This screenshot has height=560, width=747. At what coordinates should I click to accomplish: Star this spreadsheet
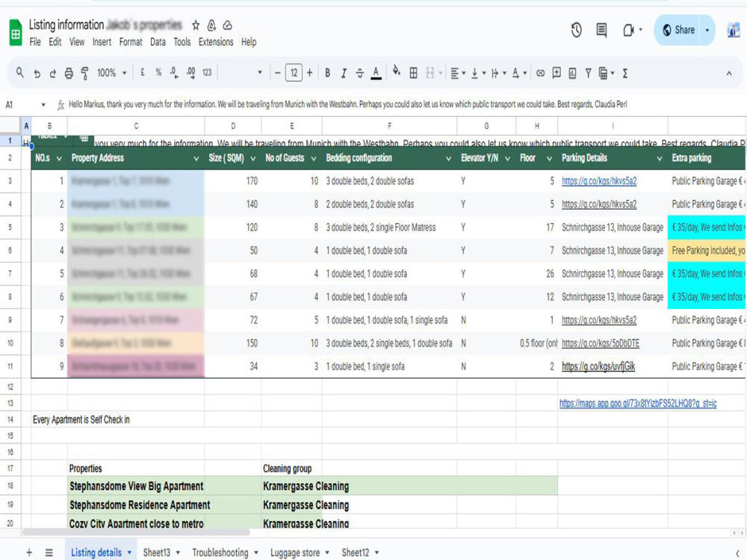click(x=196, y=25)
